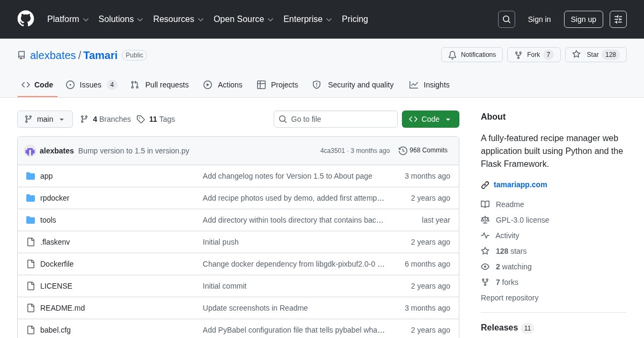Open the green Code dropdown button
Image resolution: width=644 pixels, height=338 pixels.
[430, 119]
